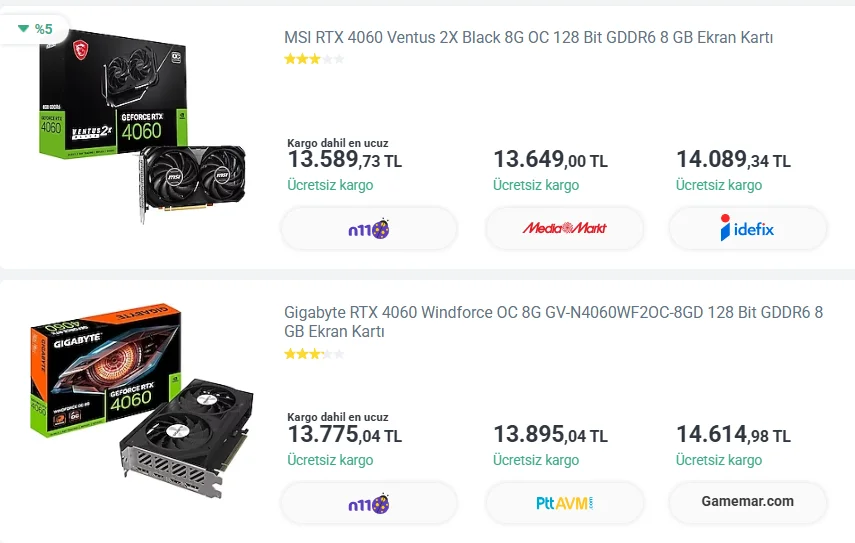Click the %5 price drop badge
855x543 pixels.
tap(36, 29)
